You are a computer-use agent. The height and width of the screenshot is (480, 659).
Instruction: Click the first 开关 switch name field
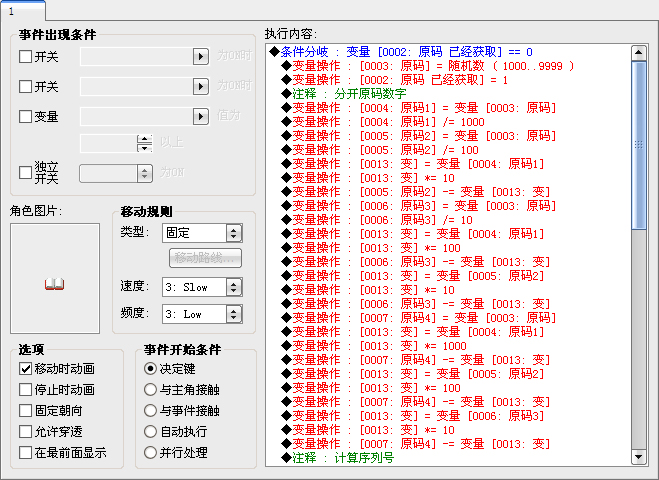pos(137,56)
